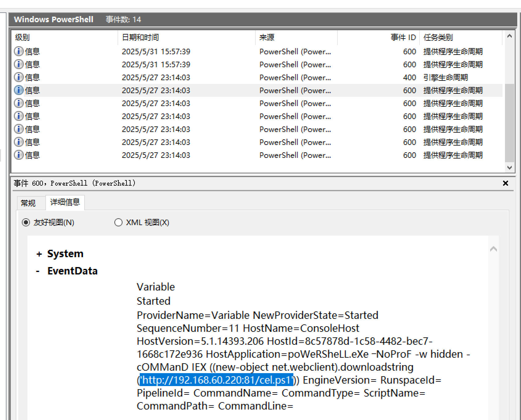
Task: Click the info icon on the second 15:57:39 event
Action: point(19,64)
